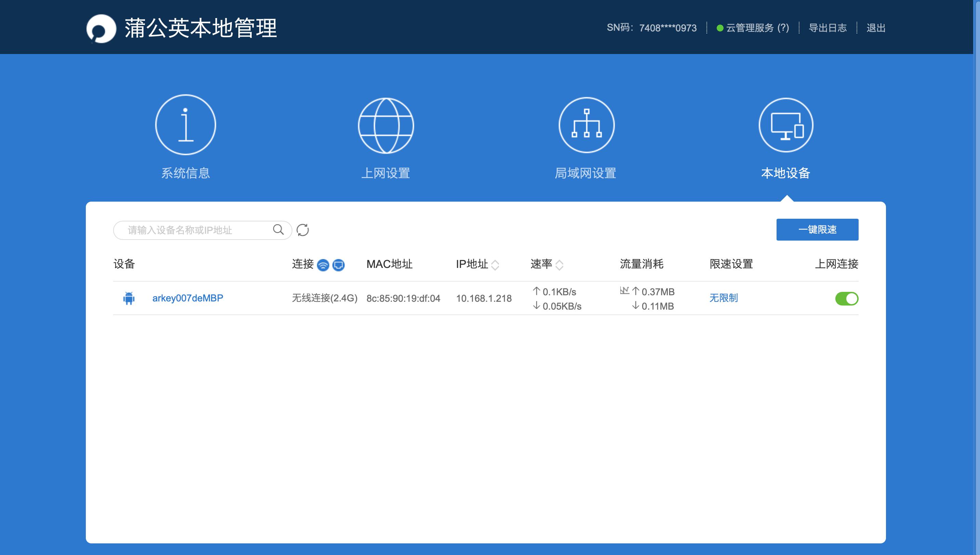Click 退出 to log out
This screenshot has width=980, height=555.
(877, 28)
